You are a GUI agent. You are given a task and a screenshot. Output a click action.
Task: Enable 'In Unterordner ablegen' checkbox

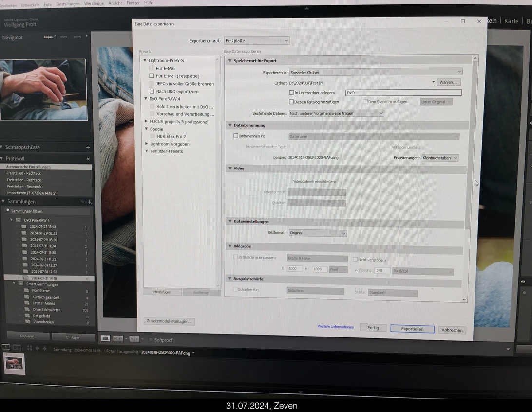tap(291, 93)
